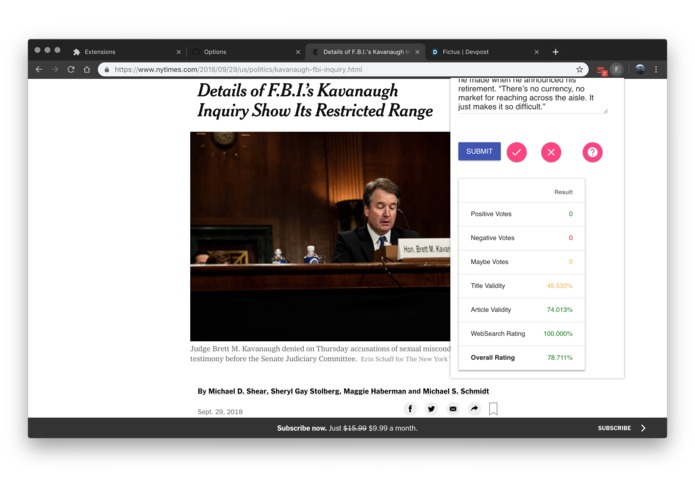Viewport: 695px width, 494px height.
Task: Click the browser forward arrow
Action: tap(55, 70)
